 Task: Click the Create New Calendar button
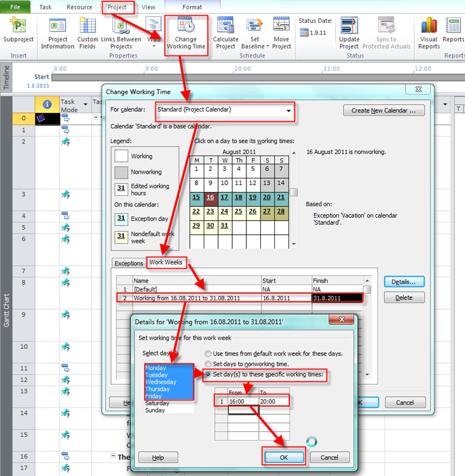click(383, 110)
